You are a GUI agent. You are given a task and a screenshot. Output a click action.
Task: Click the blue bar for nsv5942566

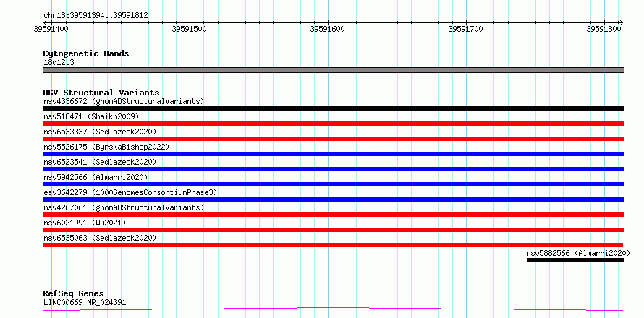(333, 184)
